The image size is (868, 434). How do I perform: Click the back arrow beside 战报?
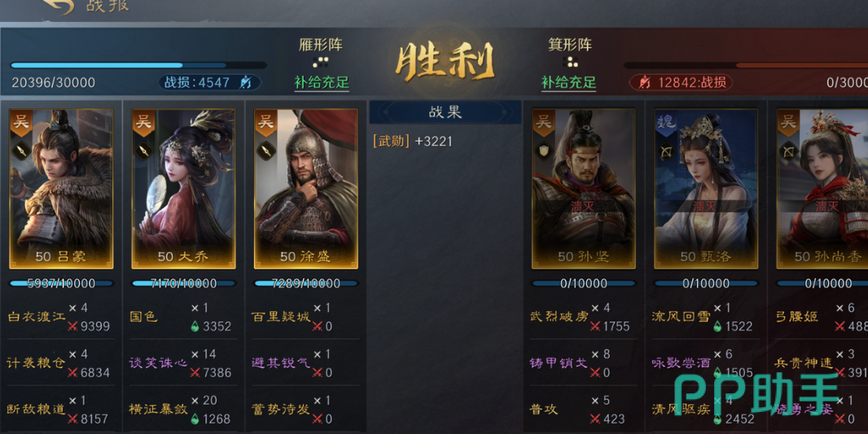(x=58, y=6)
